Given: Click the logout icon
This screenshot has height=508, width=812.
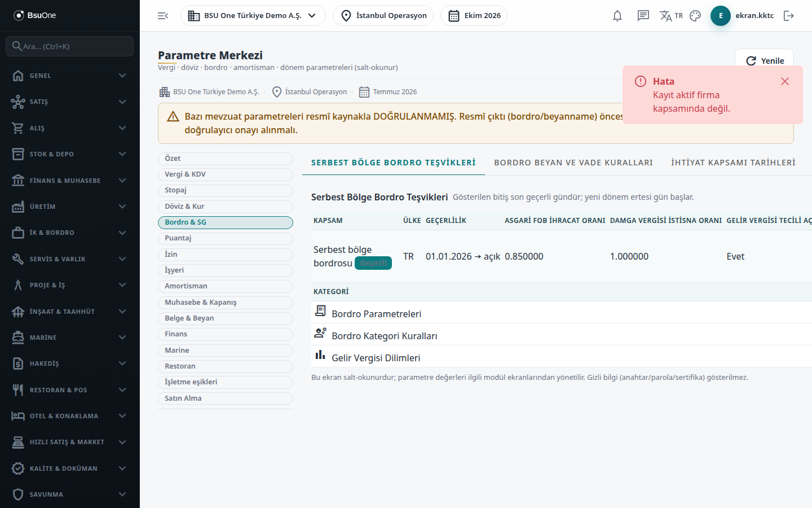Looking at the screenshot, I should pos(789,16).
